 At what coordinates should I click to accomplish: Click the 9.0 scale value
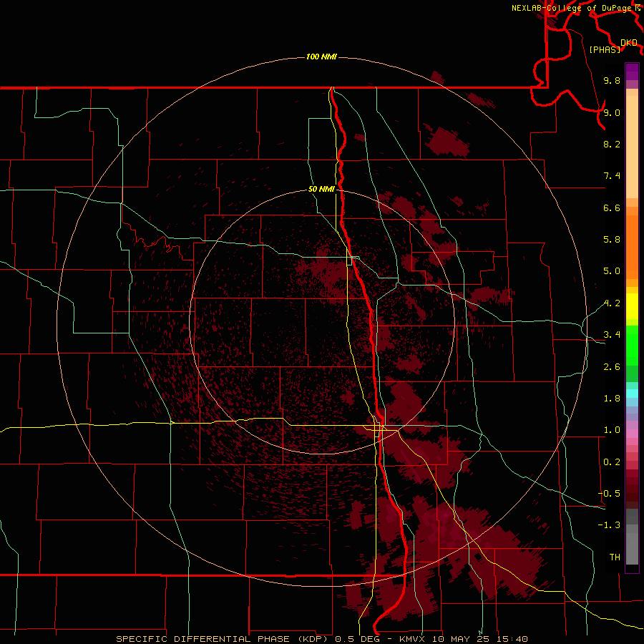612,112
